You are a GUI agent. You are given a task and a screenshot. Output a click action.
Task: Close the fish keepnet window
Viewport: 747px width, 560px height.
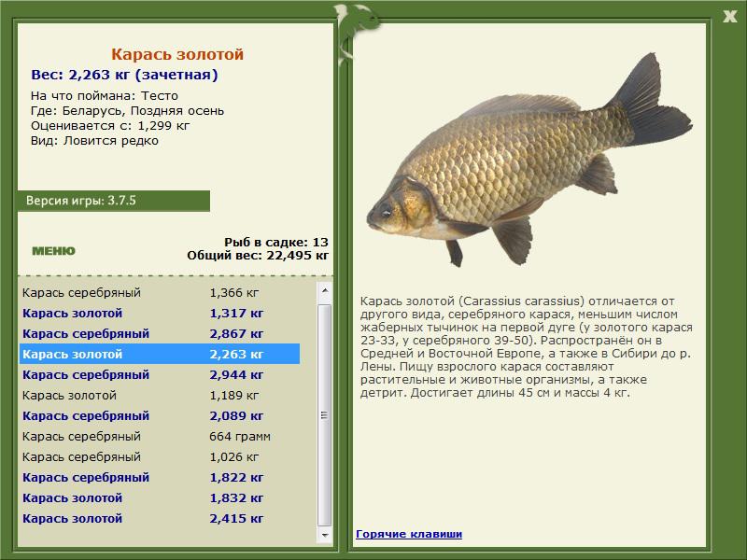pyautogui.click(x=729, y=16)
